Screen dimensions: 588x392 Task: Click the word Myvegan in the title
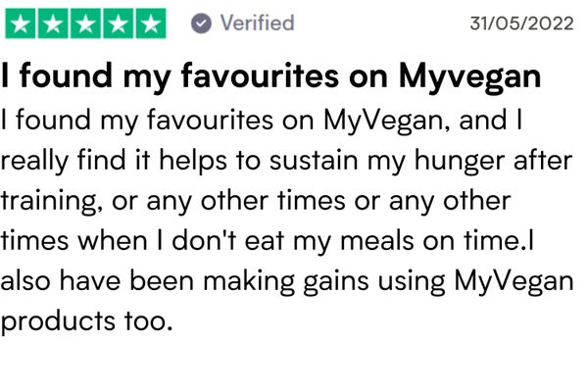coord(469,77)
